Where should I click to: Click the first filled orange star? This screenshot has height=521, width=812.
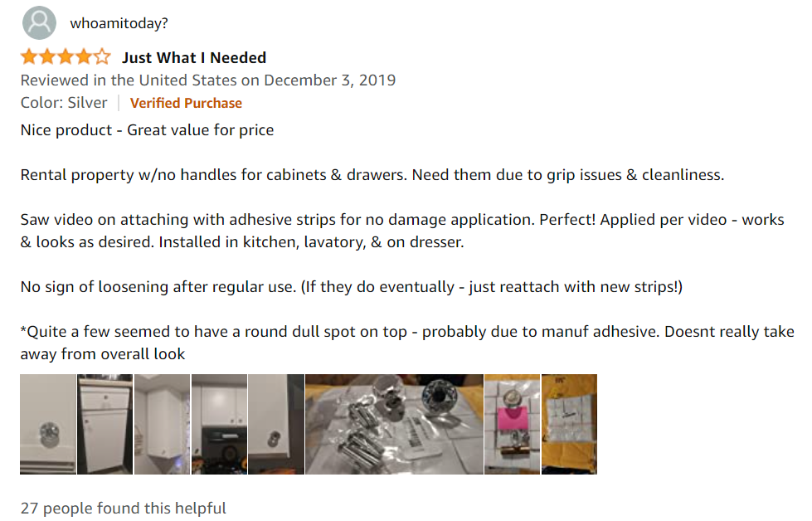pyautogui.click(x=29, y=57)
